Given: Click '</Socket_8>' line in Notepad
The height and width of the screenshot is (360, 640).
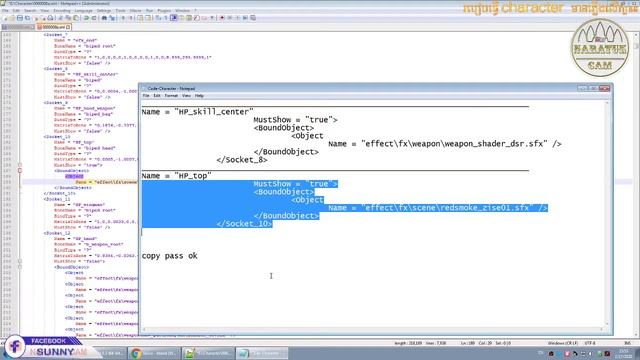Looking at the screenshot, I should [x=242, y=160].
